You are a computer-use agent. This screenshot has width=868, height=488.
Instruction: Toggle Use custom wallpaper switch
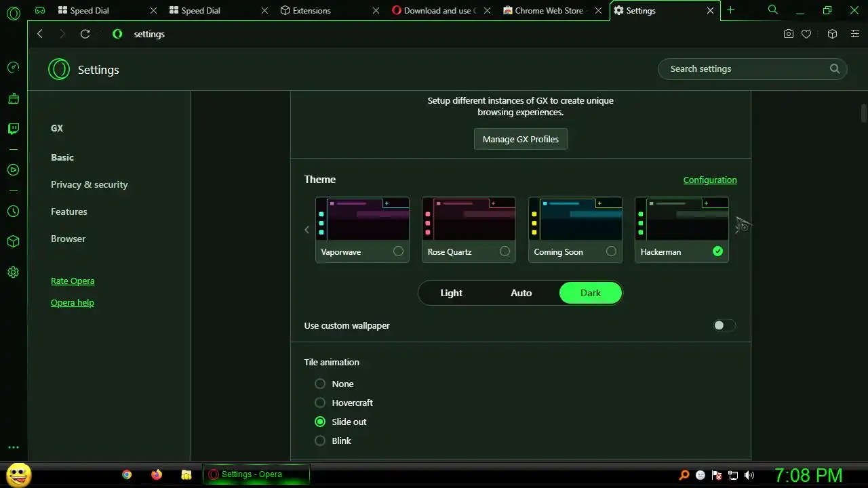tap(724, 325)
